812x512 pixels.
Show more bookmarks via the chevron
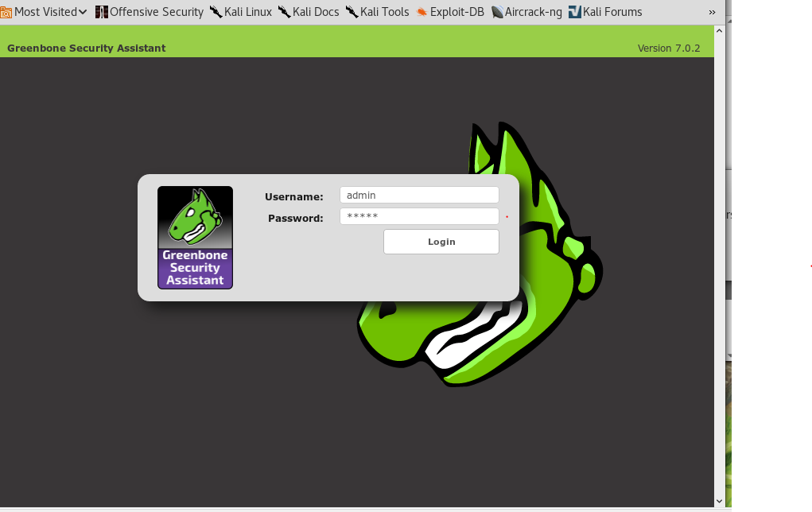tap(712, 12)
